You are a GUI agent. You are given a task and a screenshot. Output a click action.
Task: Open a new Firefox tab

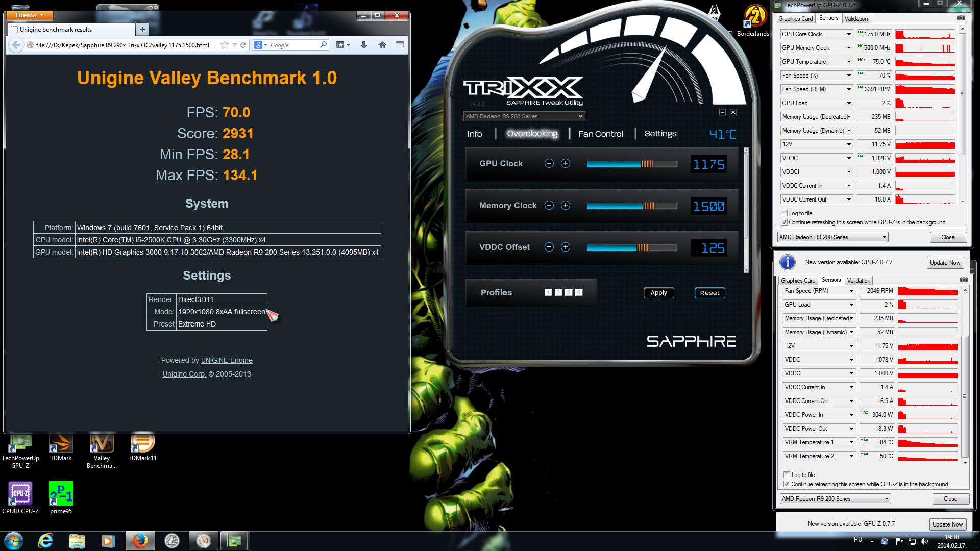coord(142,30)
